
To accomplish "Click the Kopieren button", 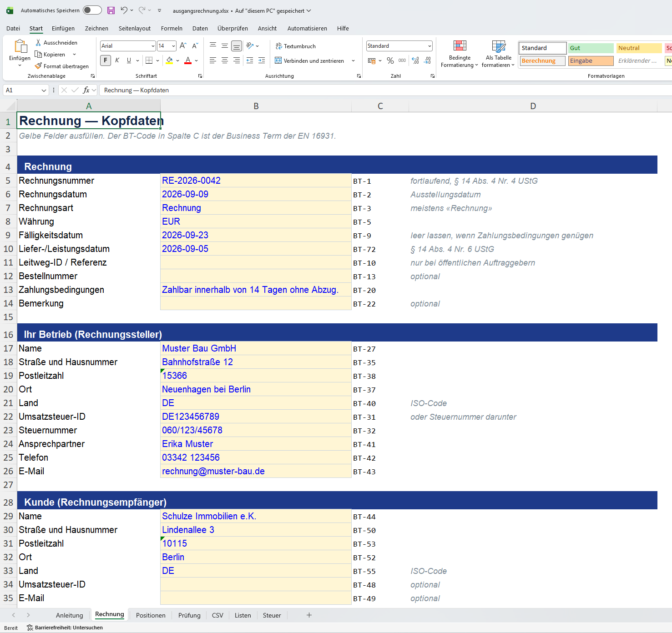I will click(x=50, y=55).
